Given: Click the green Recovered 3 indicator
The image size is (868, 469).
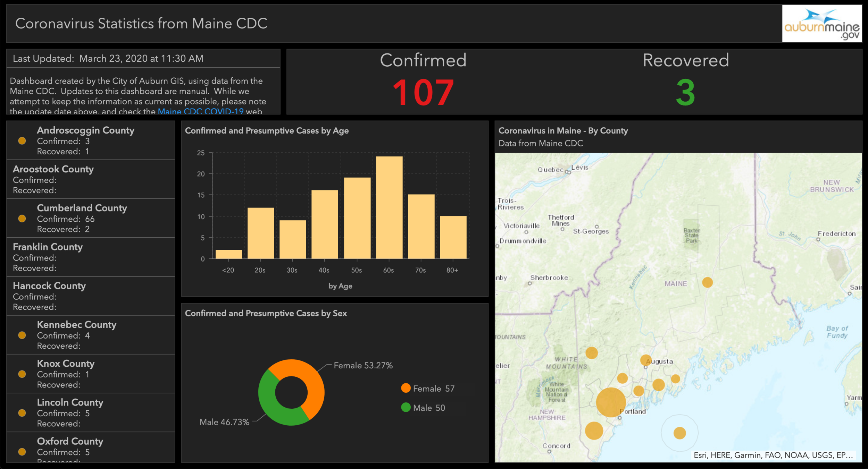Looking at the screenshot, I should 685,92.
